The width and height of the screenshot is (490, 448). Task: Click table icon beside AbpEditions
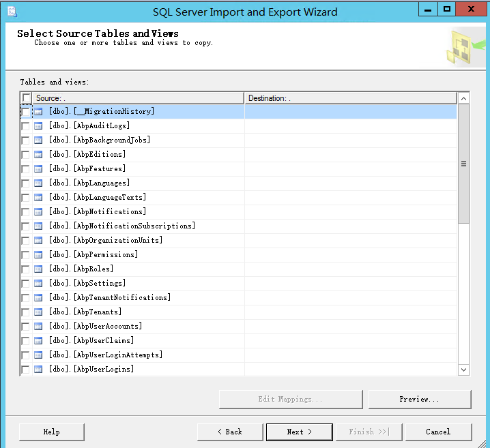[x=38, y=155]
